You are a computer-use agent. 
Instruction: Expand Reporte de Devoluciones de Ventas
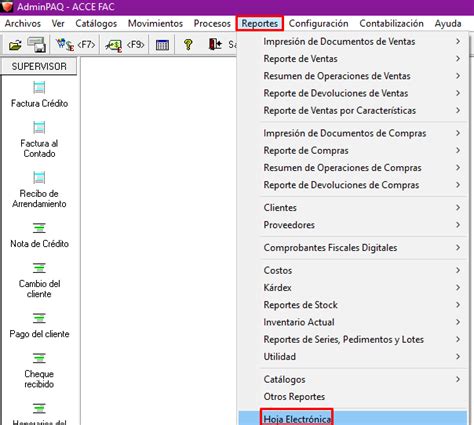pos(353,93)
